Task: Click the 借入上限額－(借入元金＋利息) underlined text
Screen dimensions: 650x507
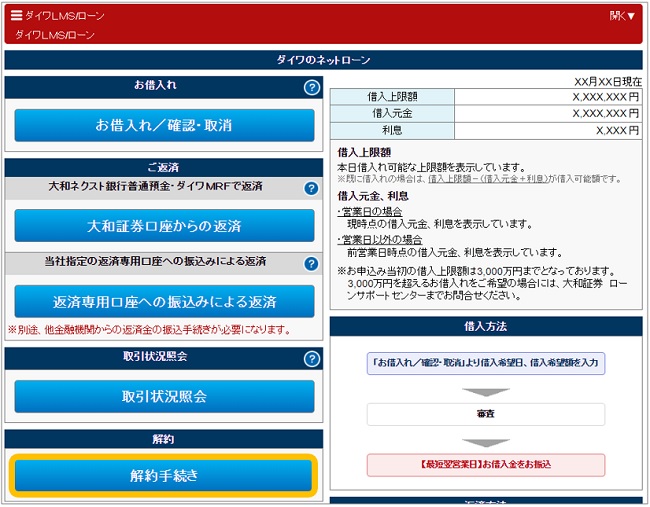Action: (488, 179)
